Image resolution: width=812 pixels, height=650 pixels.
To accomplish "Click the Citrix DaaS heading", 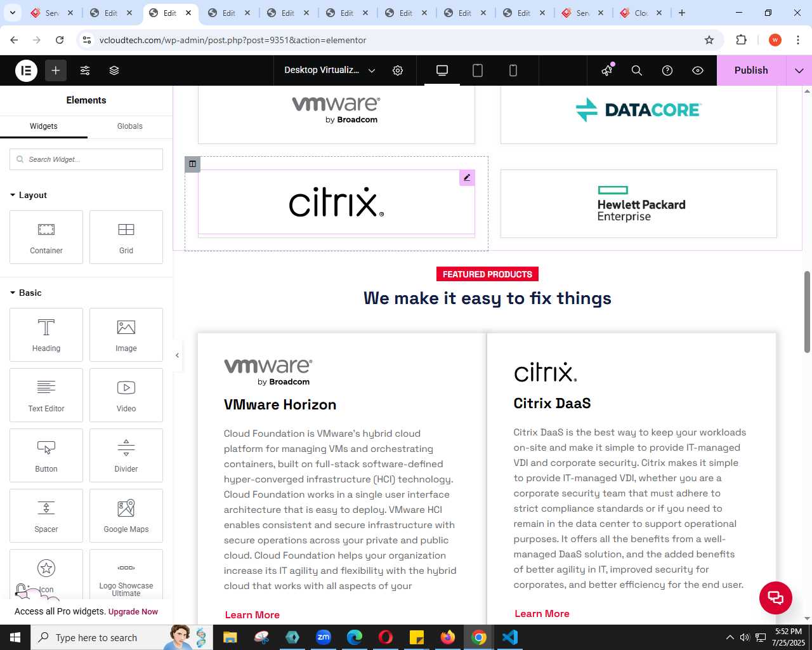I will (552, 404).
